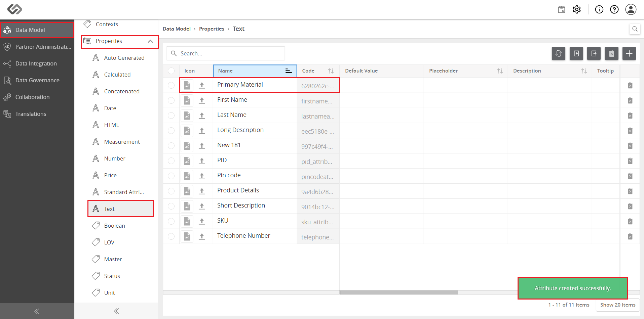Select the Auto Generated property type
The image size is (644, 319).
coord(121,58)
